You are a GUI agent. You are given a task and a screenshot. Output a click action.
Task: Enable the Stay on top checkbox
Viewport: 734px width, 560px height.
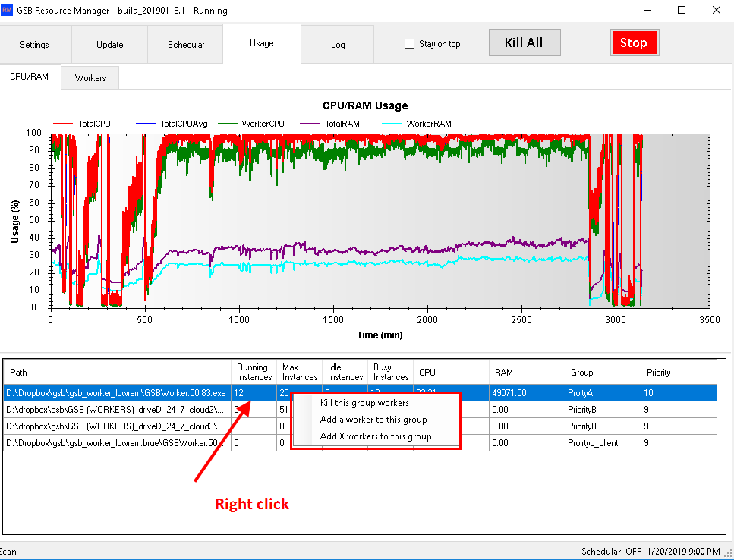pos(410,44)
